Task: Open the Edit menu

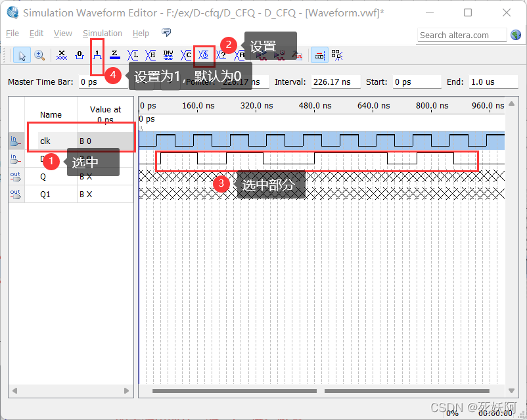Action: pyautogui.click(x=36, y=34)
